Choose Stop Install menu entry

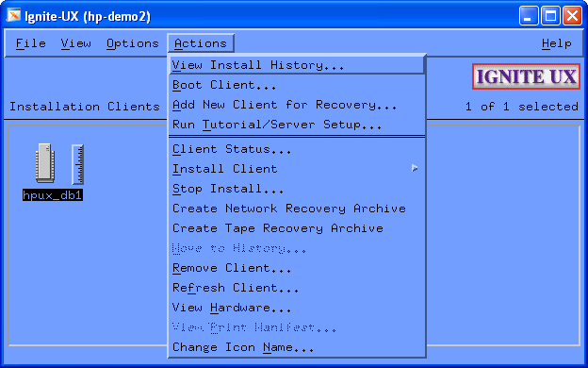coord(297,189)
